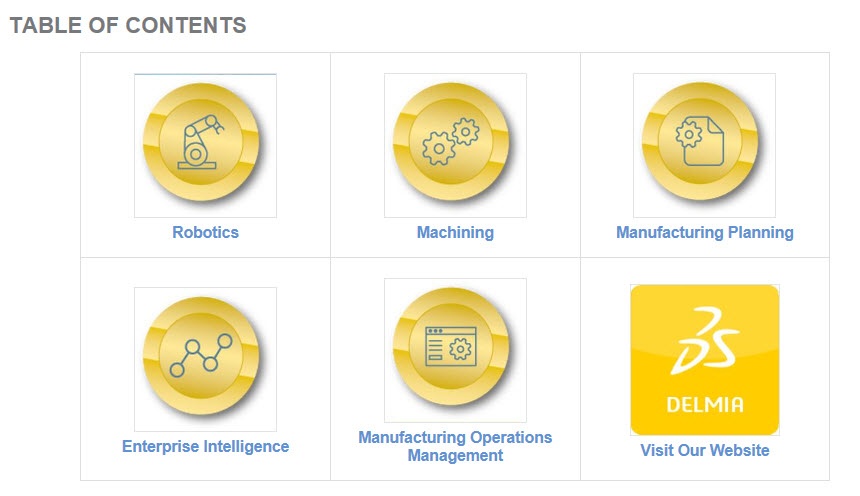Follow the Visit Our Website link
Viewport: 860px width, 496px height.
point(704,450)
